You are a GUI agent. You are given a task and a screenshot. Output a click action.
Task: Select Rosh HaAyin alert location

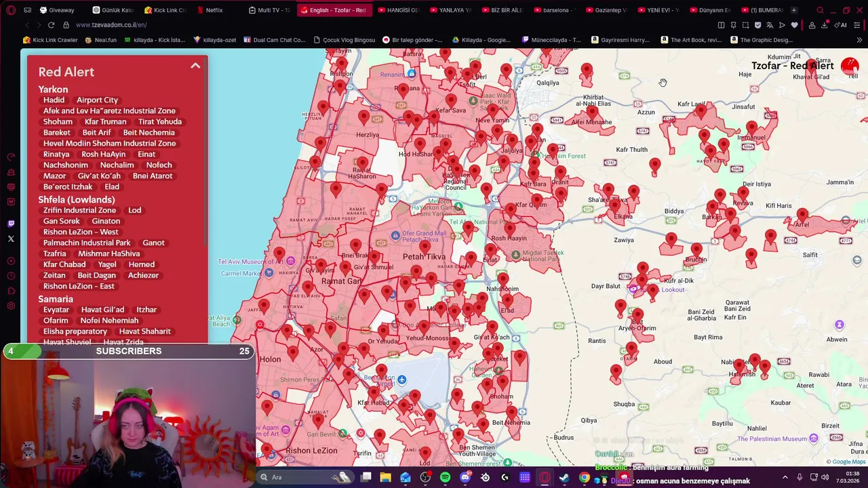(103, 154)
